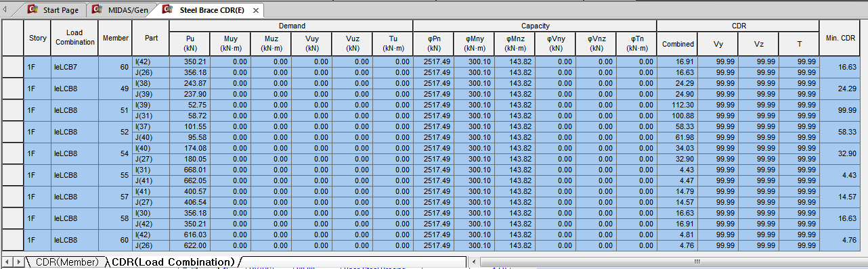Image resolution: width=868 pixels, height=269 pixels.
Task: Click the Pu value 243.87
Action: pyautogui.click(x=190, y=83)
